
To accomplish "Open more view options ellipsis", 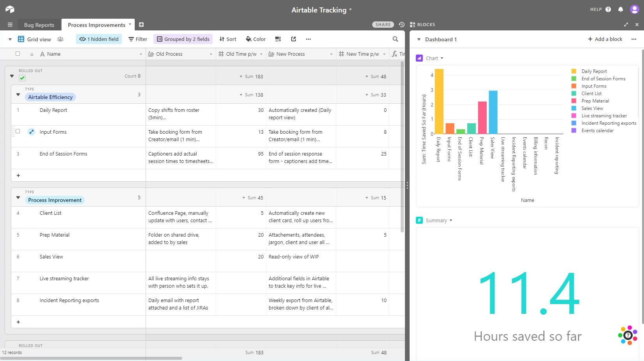I will click(x=308, y=39).
